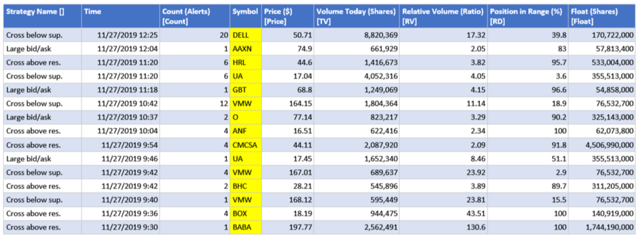Click the time 11/27/2019 10:42 cell
The width and height of the screenshot is (644, 240).
tap(121, 104)
